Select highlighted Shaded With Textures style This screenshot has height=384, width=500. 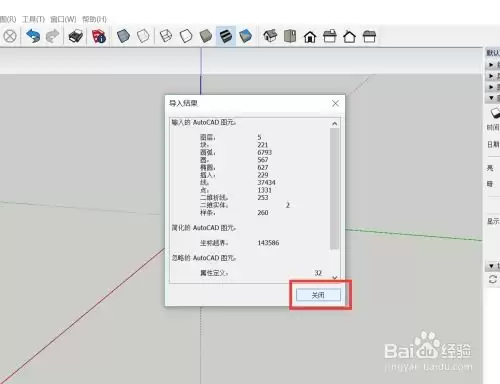pos(226,36)
